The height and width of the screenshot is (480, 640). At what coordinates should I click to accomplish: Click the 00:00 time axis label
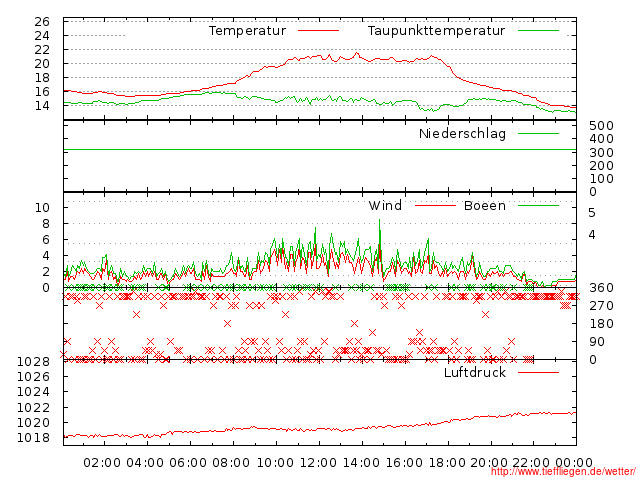pos(574,463)
